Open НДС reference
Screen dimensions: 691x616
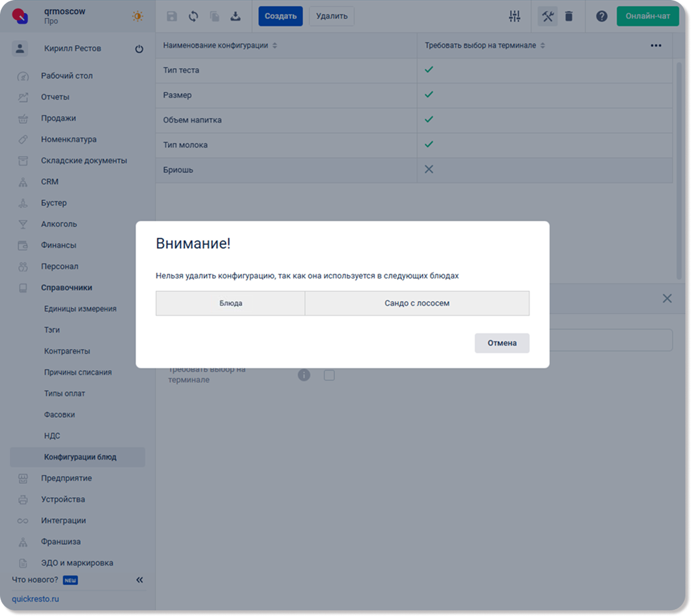[52, 436]
